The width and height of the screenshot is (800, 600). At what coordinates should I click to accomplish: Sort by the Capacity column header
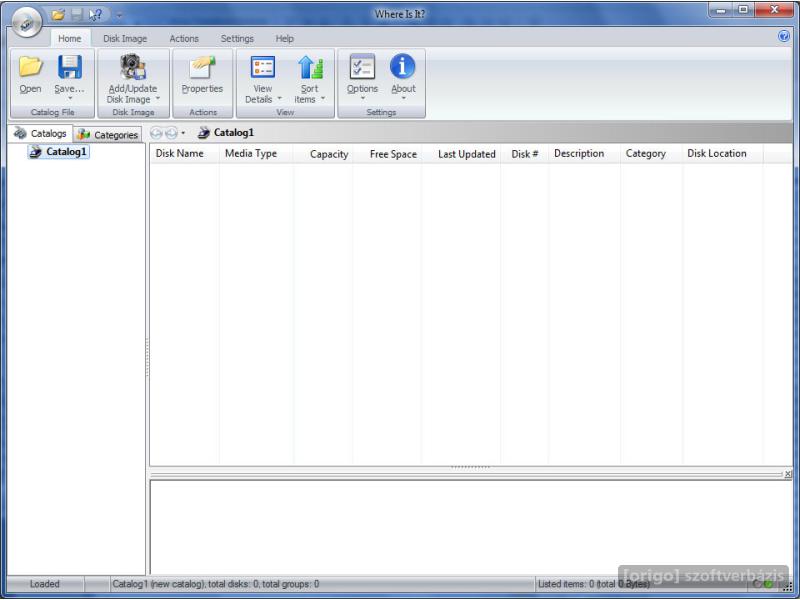[323, 154]
